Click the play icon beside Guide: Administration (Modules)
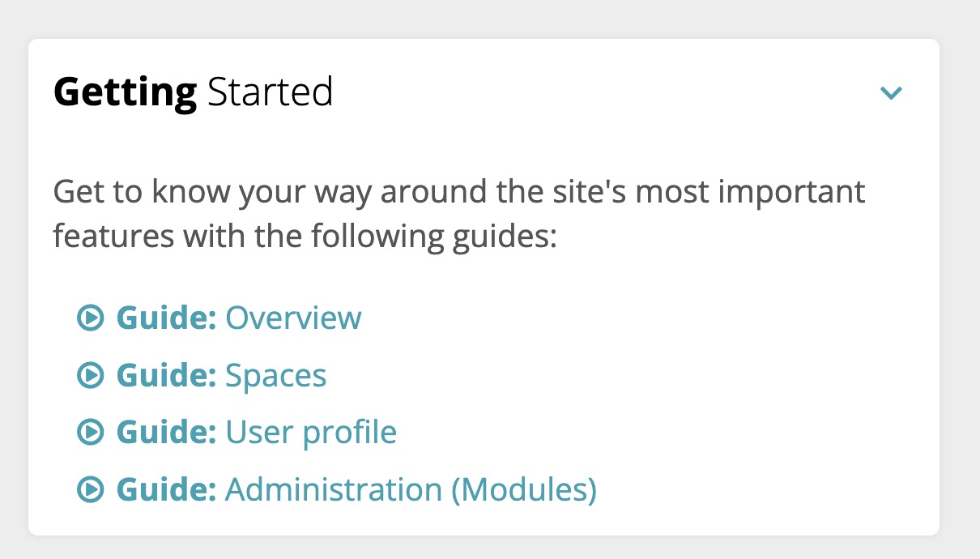The image size is (980, 559). coord(92,489)
